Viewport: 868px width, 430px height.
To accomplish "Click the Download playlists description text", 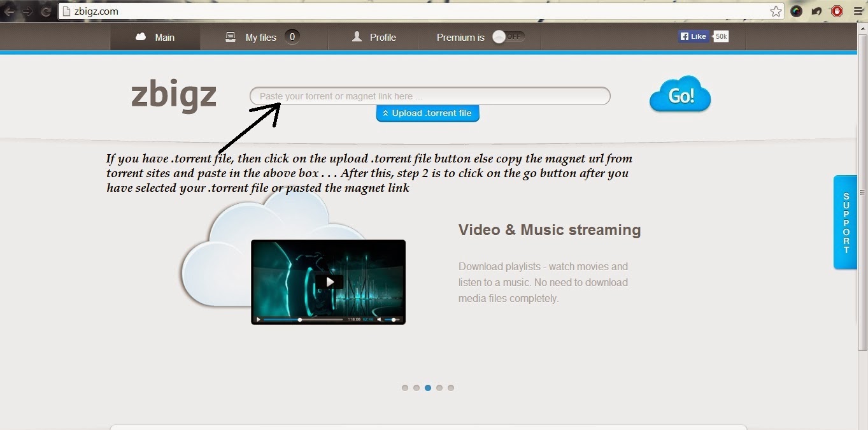I will click(543, 282).
